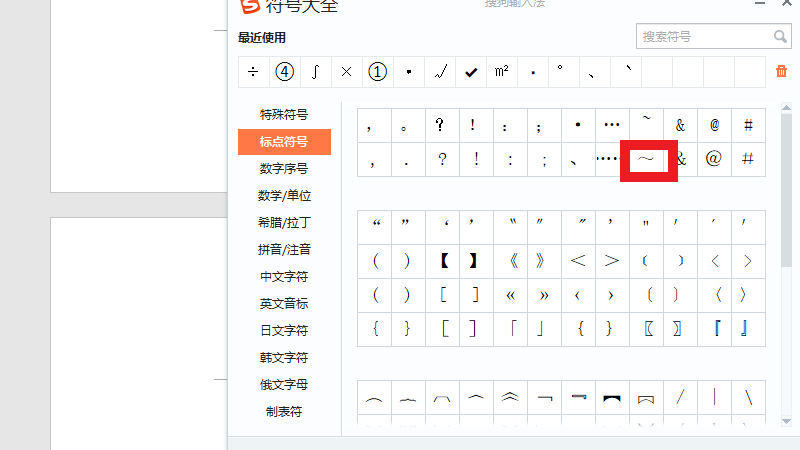Open the 拼音/注音 symbol list
The height and width of the screenshot is (450, 800).
[284, 249]
